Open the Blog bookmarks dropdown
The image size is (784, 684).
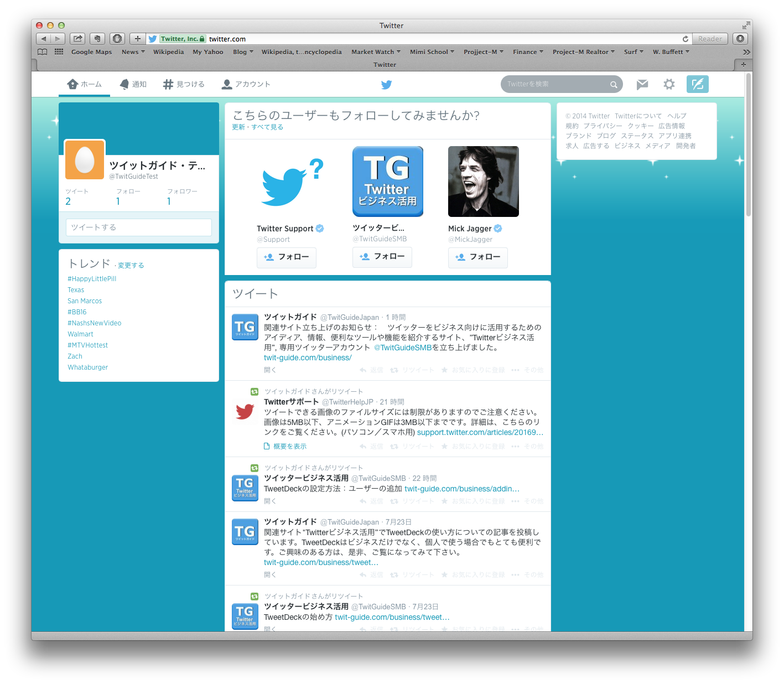coord(243,52)
